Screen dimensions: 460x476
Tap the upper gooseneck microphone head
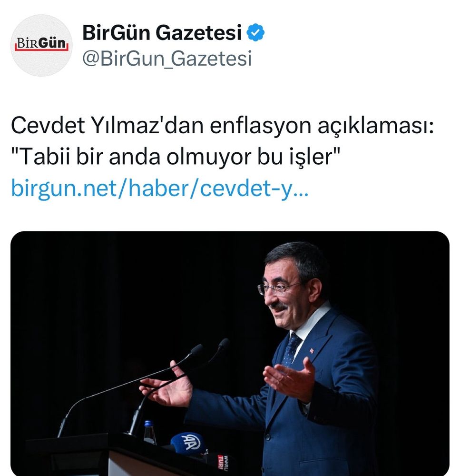tap(224, 344)
